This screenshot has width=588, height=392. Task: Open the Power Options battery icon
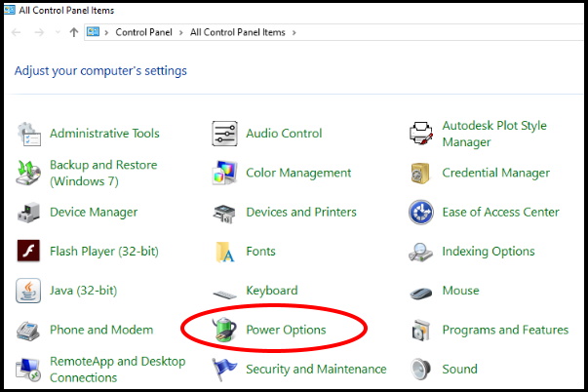point(224,330)
